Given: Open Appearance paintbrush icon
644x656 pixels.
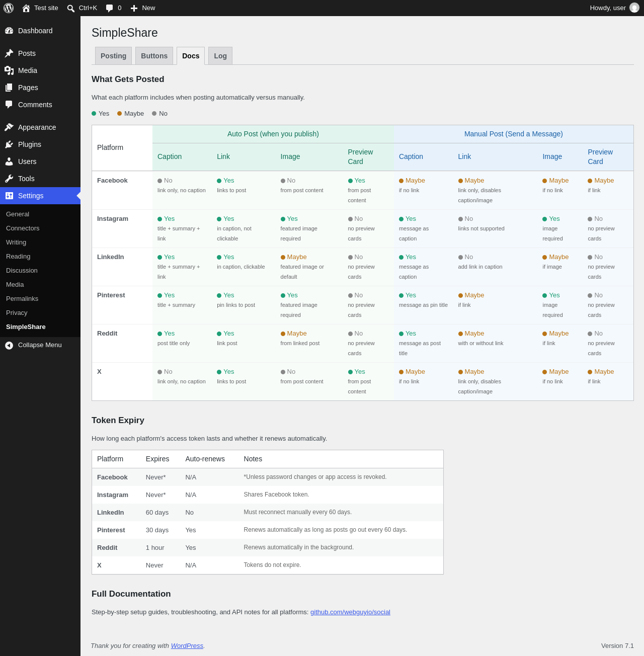Looking at the screenshot, I should 9,127.
